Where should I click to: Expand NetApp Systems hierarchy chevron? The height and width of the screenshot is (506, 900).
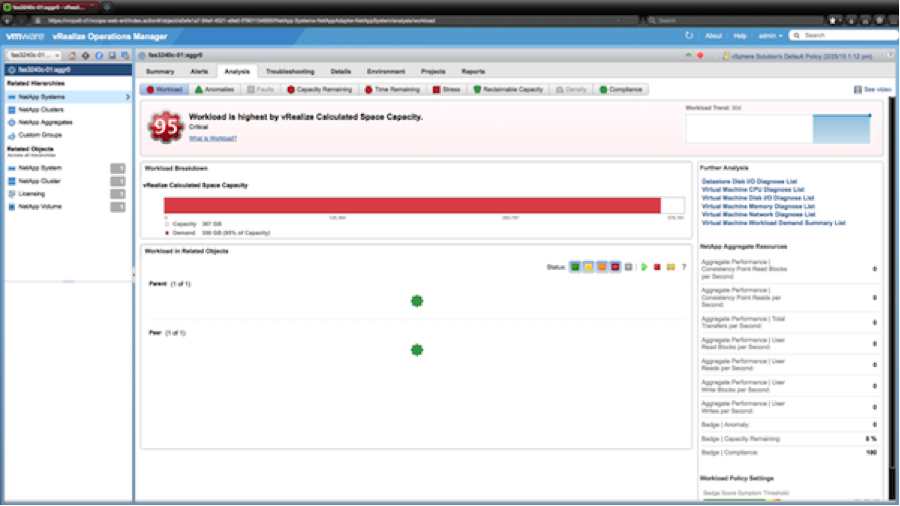127,97
